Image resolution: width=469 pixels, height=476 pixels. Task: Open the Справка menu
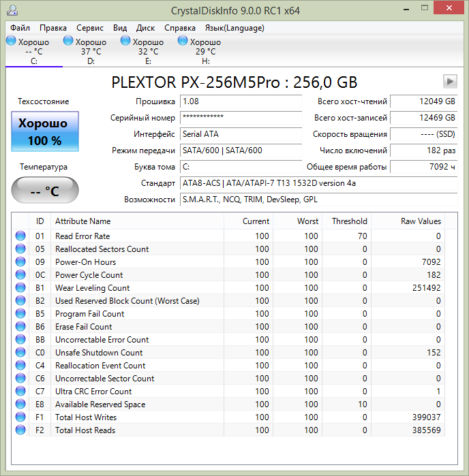click(180, 28)
